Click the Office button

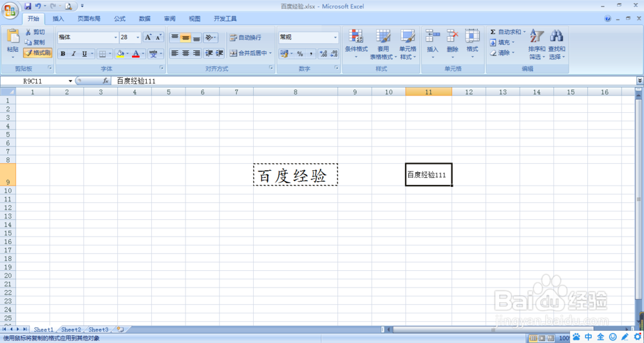[10, 10]
